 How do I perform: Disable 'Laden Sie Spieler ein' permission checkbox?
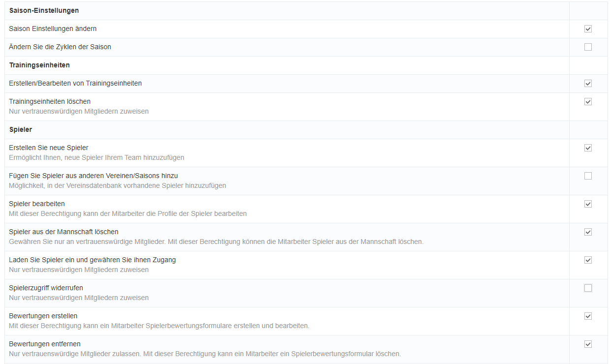click(588, 260)
